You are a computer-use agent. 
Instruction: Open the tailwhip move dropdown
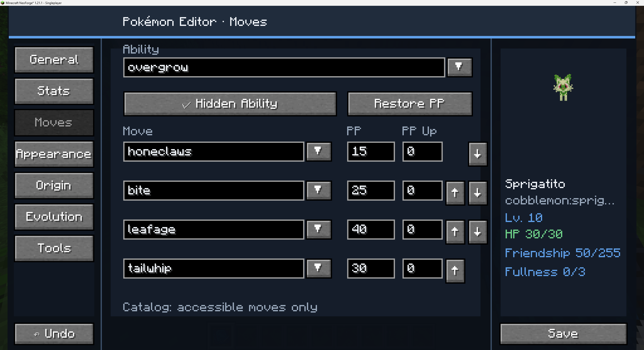coord(318,268)
